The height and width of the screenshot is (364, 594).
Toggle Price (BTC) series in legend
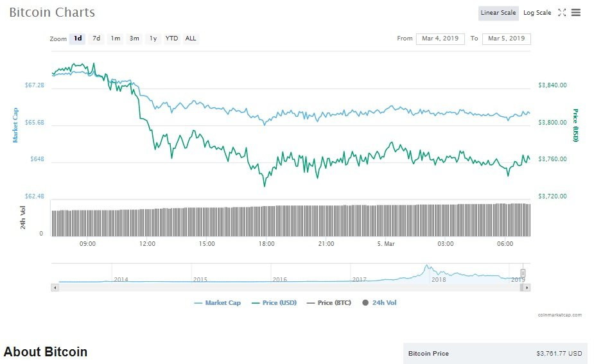(329, 302)
